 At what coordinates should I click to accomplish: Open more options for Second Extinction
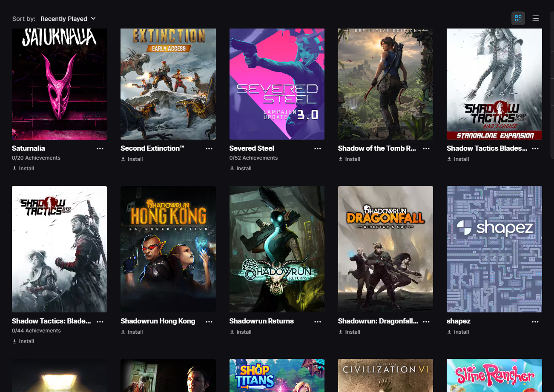click(x=209, y=149)
